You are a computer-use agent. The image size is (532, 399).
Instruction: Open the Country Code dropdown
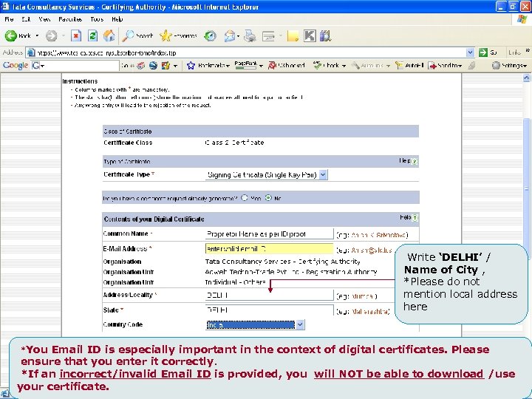(300, 324)
